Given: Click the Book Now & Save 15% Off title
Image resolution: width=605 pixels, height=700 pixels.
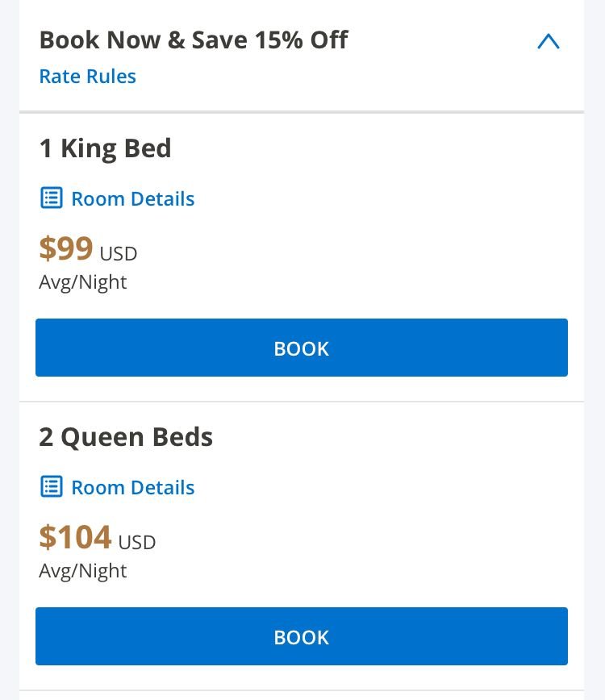Looking at the screenshot, I should [x=194, y=40].
